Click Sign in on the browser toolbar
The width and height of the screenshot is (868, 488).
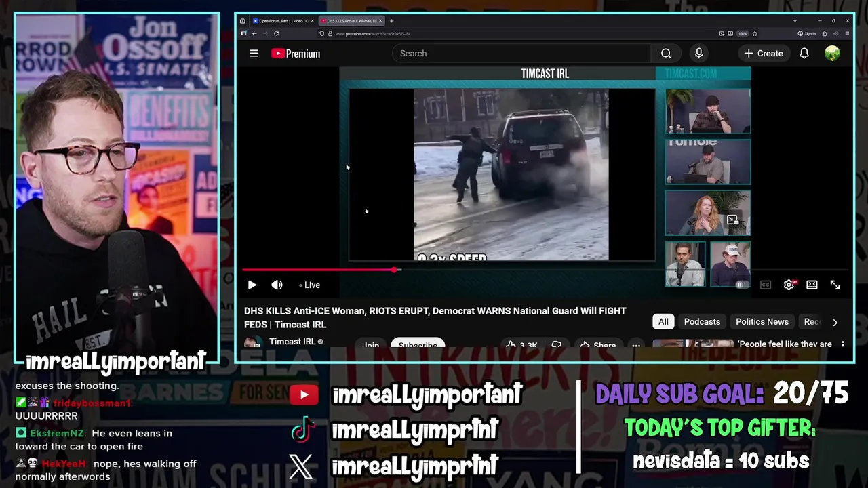(807, 33)
